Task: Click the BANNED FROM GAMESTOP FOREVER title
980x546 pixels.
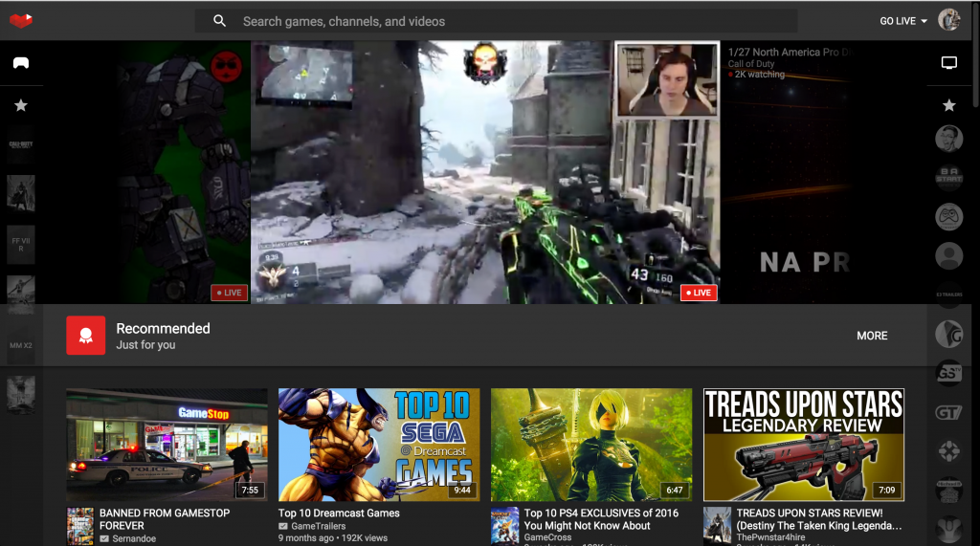Action: [x=165, y=519]
